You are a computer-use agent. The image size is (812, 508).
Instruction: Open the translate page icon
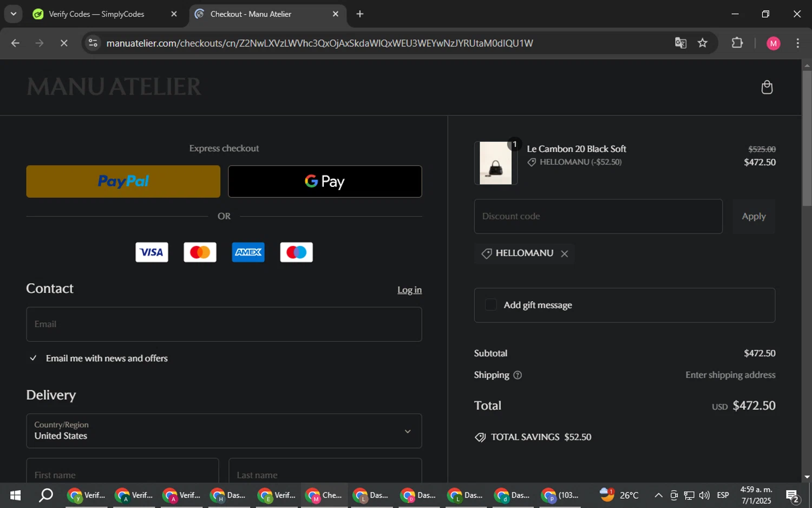[680, 43]
